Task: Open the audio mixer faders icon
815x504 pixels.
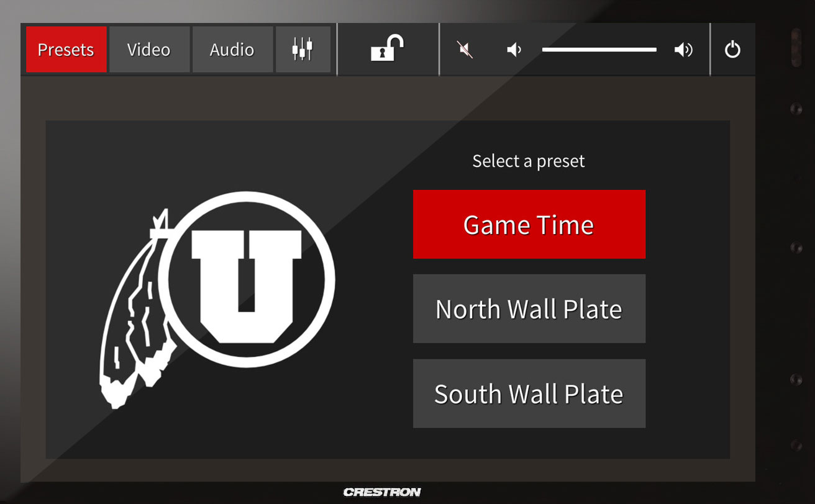Action: (x=303, y=50)
